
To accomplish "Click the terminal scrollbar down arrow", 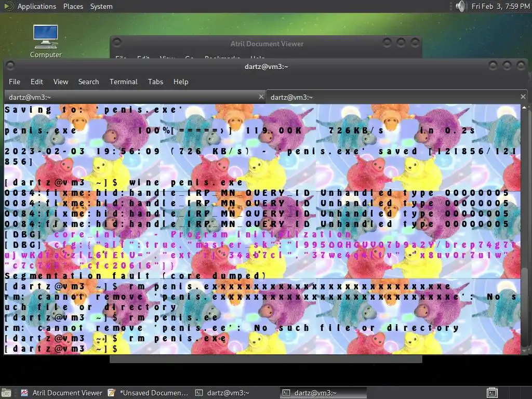I will coord(525,351).
